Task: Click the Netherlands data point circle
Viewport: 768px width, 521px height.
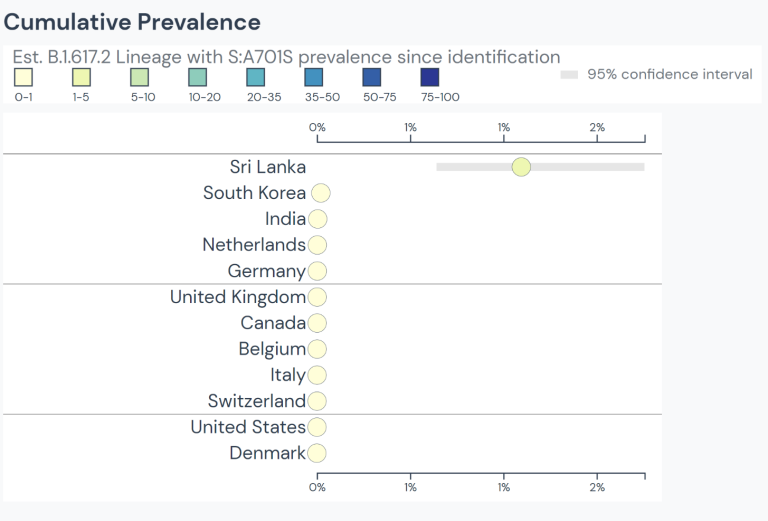Action: coord(317,245)
